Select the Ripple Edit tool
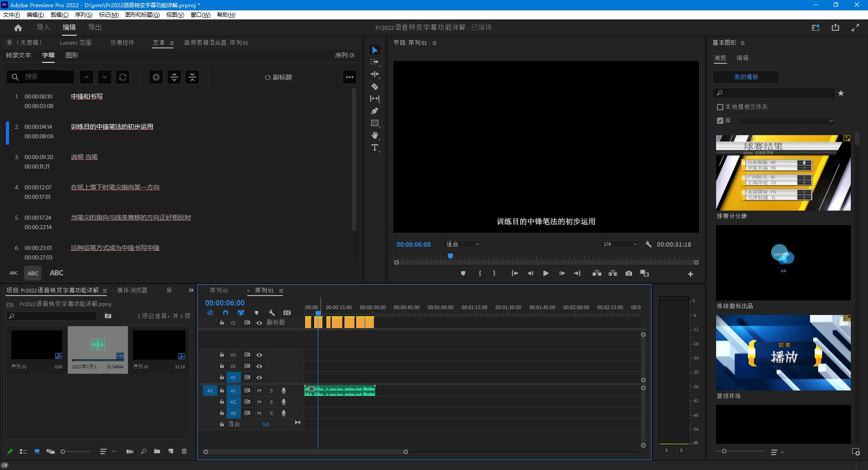 click(x=375, y=74)
